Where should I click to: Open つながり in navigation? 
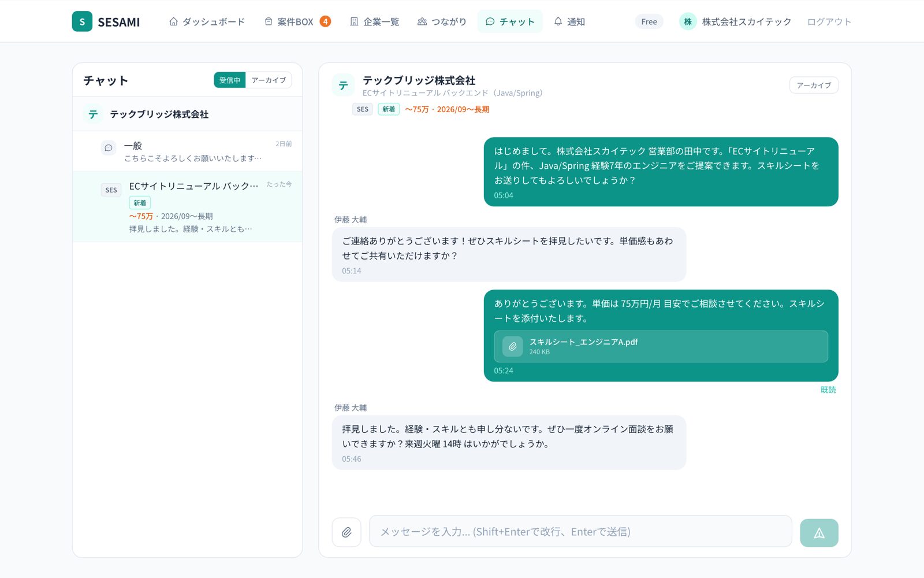442,21
